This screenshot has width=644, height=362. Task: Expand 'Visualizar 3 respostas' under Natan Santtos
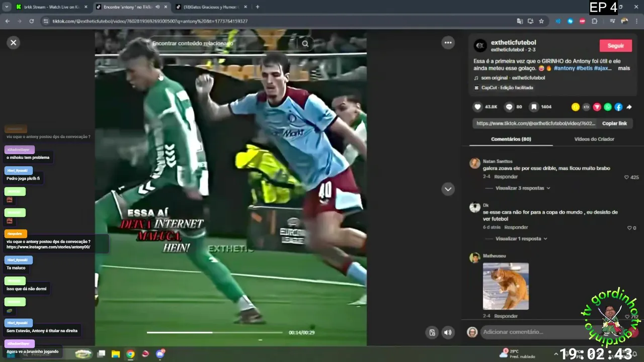[522, 188]
